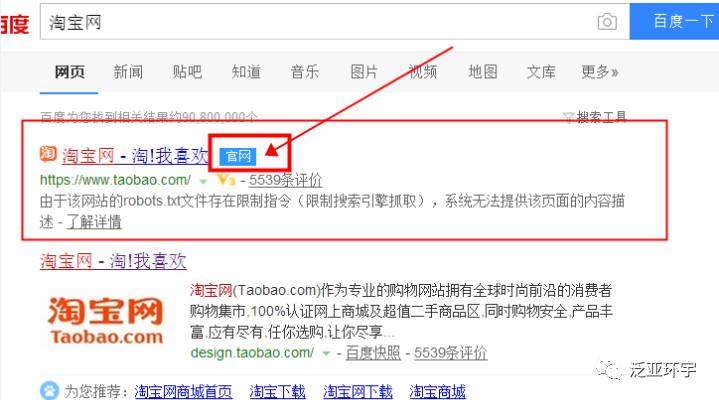Open 5539条评价 link in first result
This screenshot has width=719, height=400.
pos(285,180)
